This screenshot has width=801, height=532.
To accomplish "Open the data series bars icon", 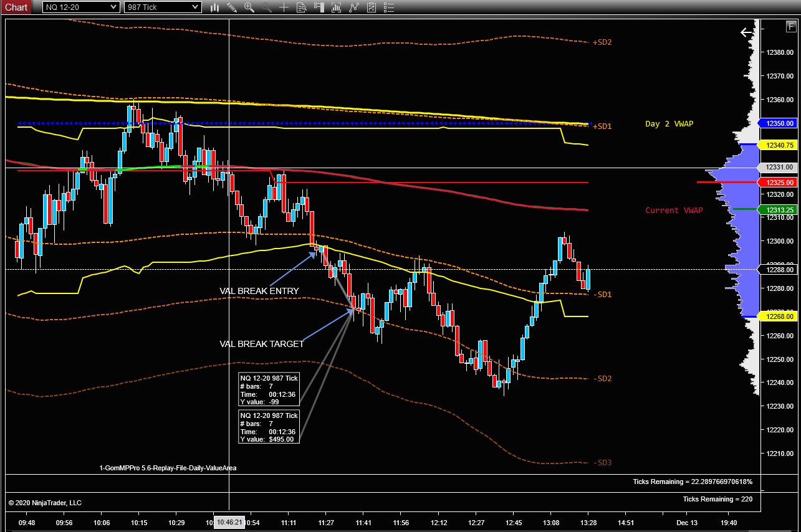I will click(x=337, y=7).
